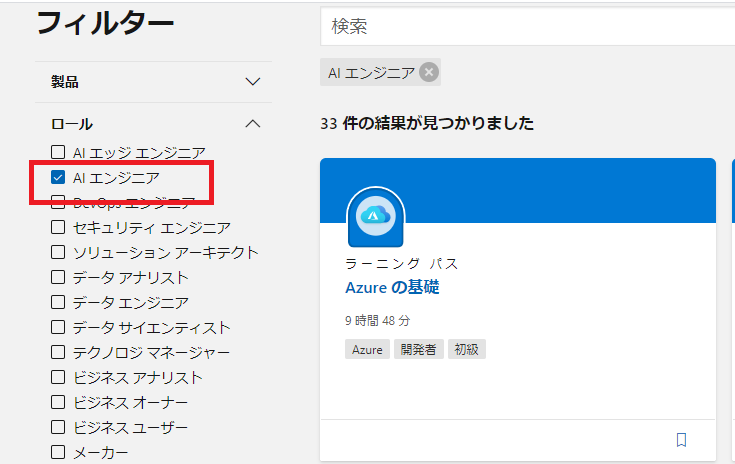The height and width of the screenshot is (464, 735).
Task: Tick the ビジネス オーナー checkbox
Action: click(58, 402)
